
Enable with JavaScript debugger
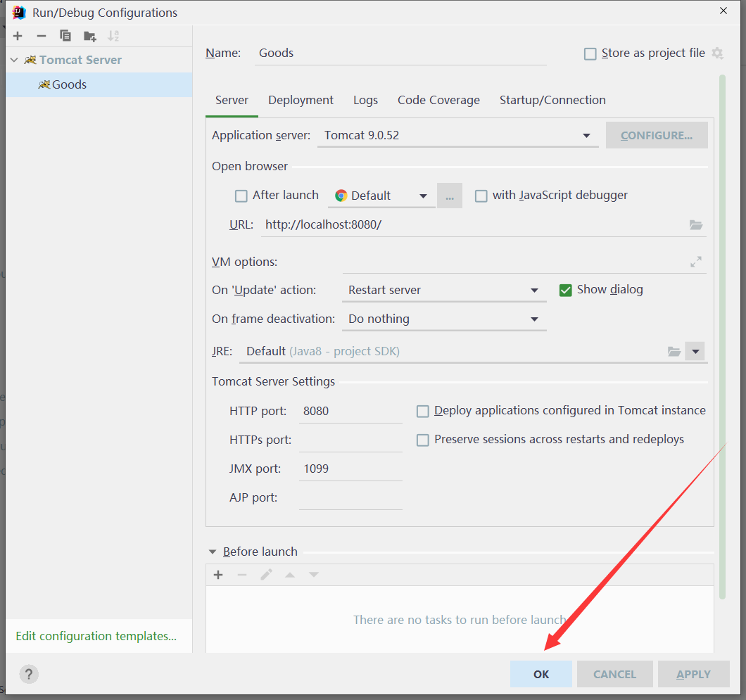(481, 196)
